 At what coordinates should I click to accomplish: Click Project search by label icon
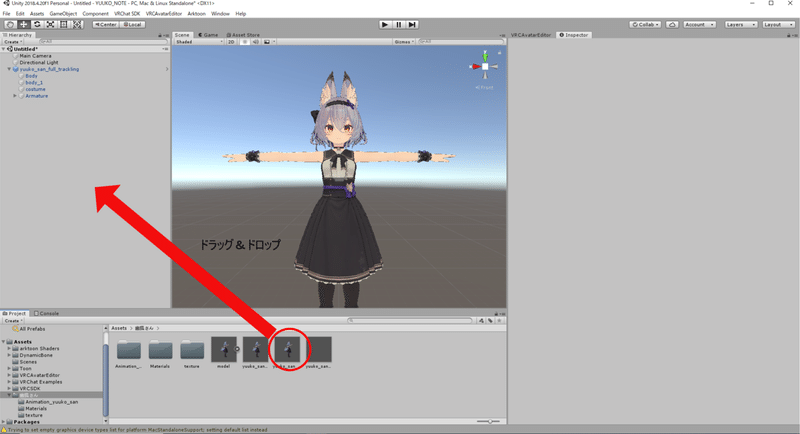tap(490, 321)
